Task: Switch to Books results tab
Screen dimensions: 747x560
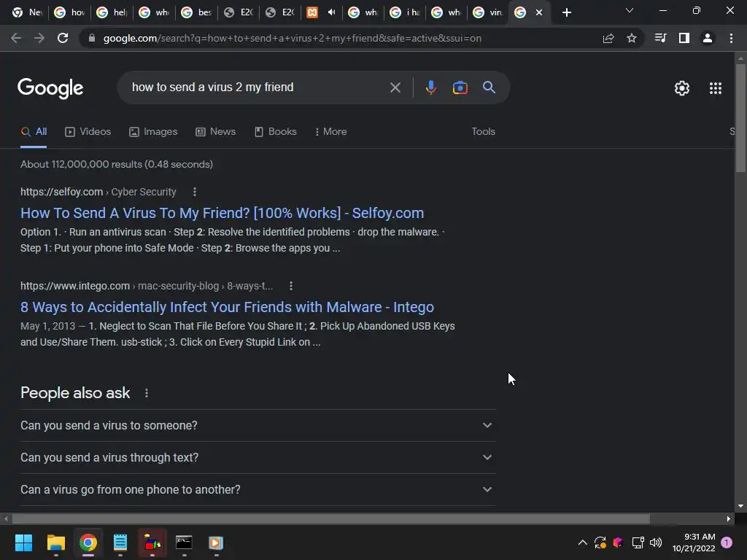Action: point(275,131)
